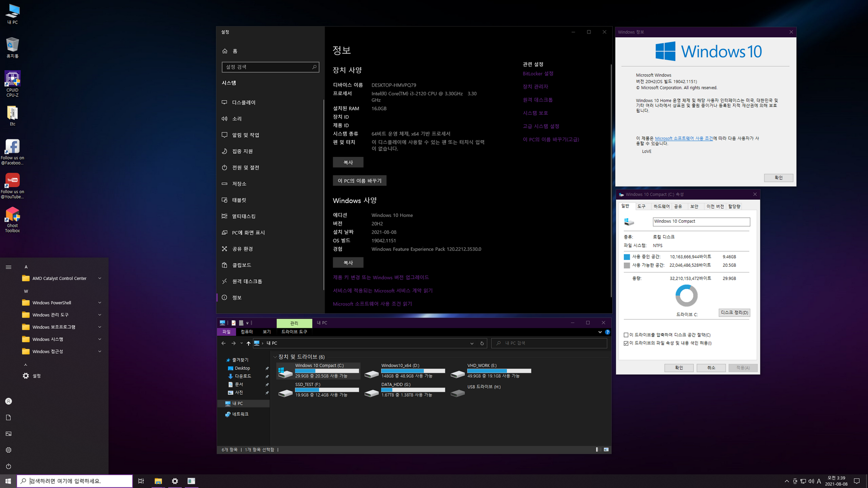Open the 휴지통 recycle bin icon
The image size is (868, 488).
click(12, 48)
